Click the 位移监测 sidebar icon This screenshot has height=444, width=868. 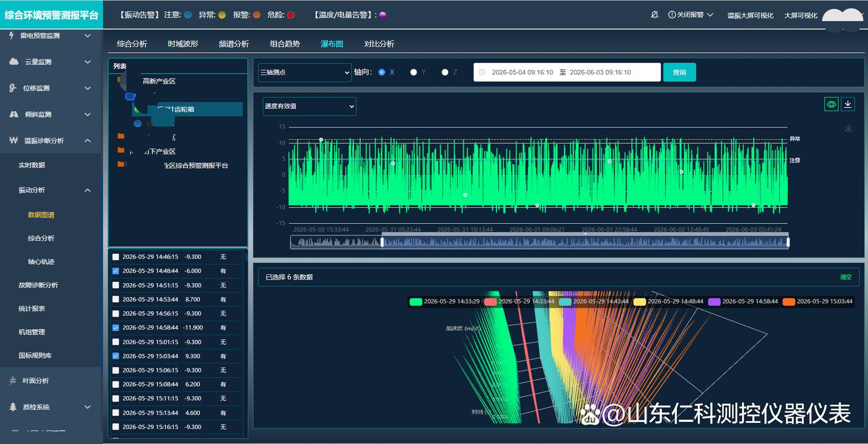tap(13, 88)
